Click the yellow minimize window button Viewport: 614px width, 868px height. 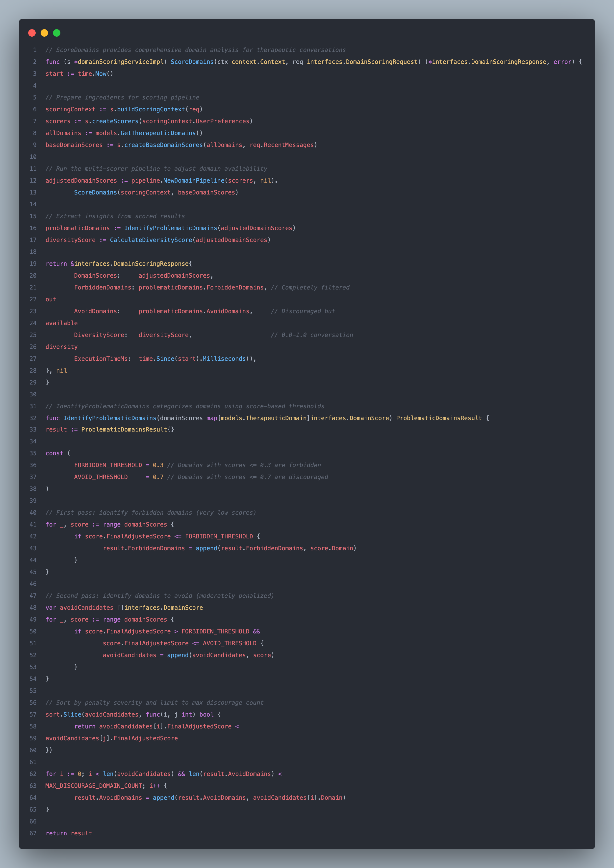(x=44, y=33)
